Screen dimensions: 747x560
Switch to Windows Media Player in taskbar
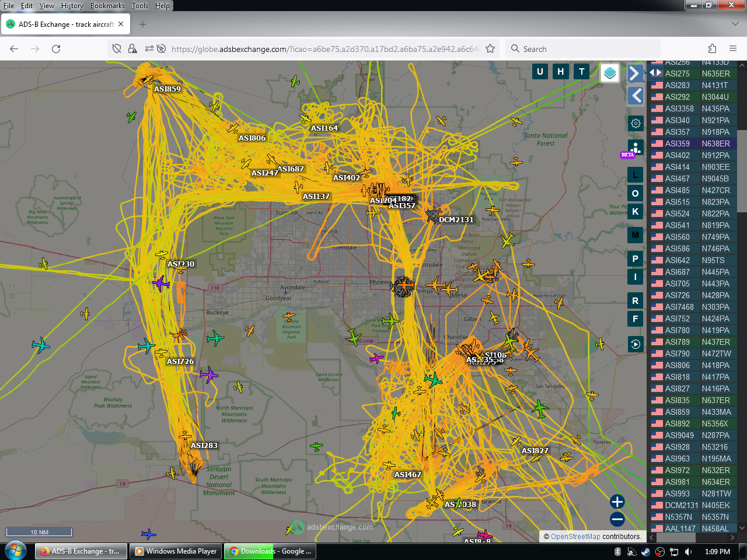coord(176,551)
